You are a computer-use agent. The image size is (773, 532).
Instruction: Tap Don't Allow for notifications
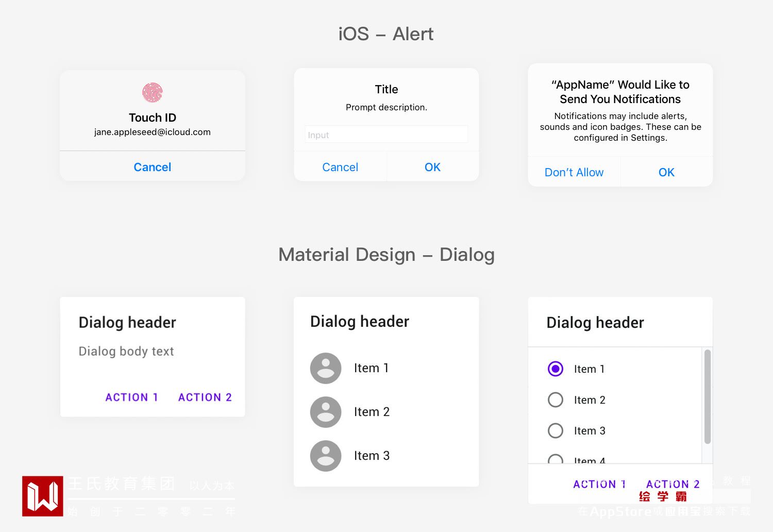pos(574,172)
